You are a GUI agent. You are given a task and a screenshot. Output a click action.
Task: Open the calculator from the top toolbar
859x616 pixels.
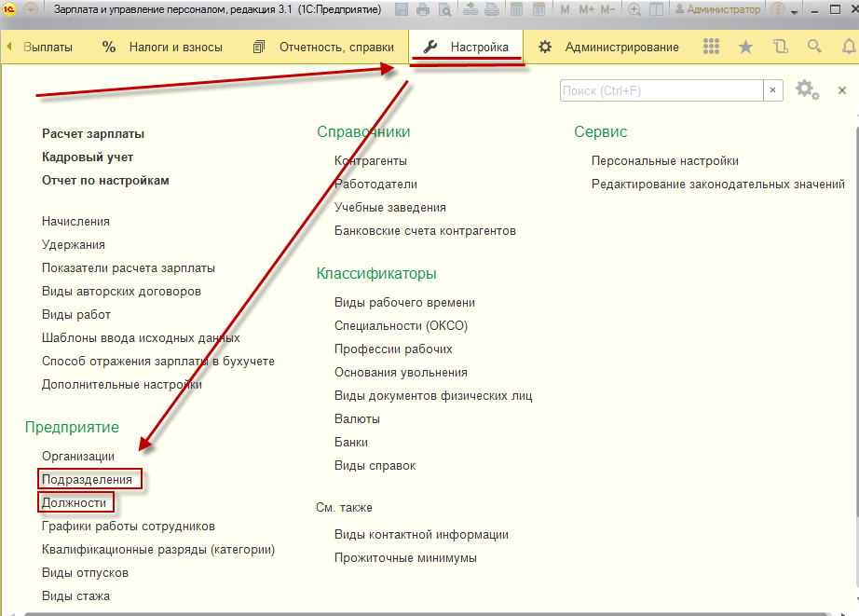[515, 10]
